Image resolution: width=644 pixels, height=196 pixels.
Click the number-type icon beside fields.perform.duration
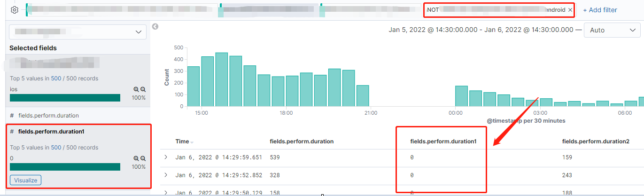point(12,115)
